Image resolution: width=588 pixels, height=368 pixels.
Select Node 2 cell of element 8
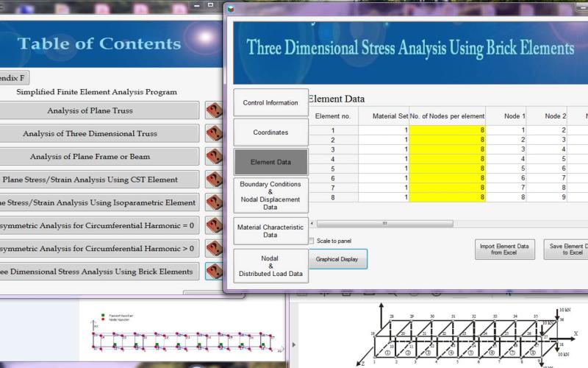coord(547,197)
